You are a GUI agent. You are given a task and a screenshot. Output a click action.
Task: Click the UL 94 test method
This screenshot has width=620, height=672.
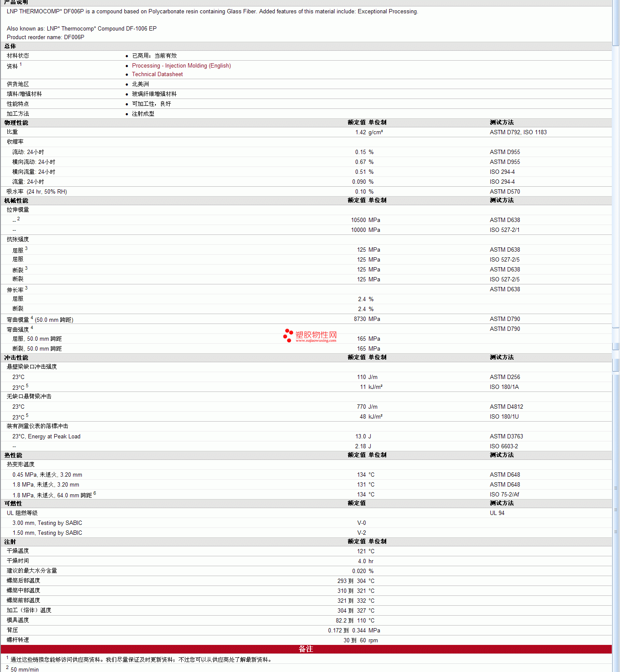click(497, 513)
